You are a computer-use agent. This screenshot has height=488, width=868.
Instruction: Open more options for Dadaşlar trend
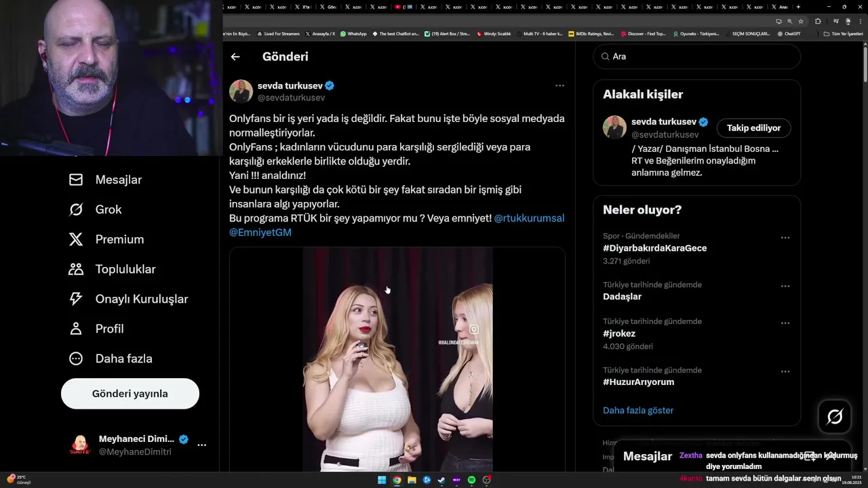[x=785, y=286]
